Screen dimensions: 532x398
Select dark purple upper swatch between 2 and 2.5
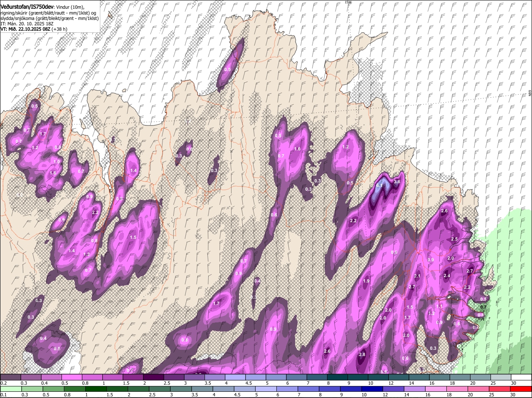click(x=153, y=377)
